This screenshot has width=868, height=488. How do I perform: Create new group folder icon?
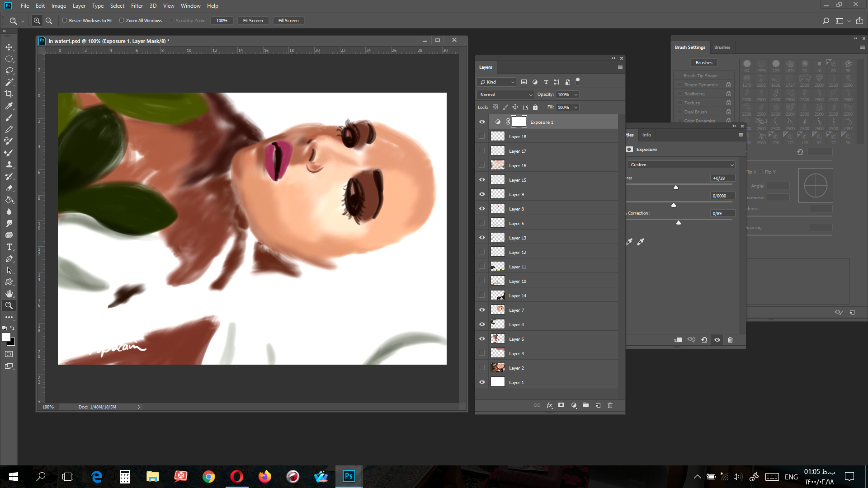click(586, 405)
